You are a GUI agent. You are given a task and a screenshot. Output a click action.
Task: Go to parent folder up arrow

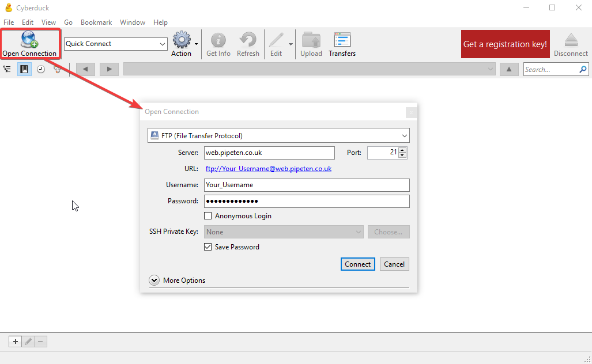[509, 69]
